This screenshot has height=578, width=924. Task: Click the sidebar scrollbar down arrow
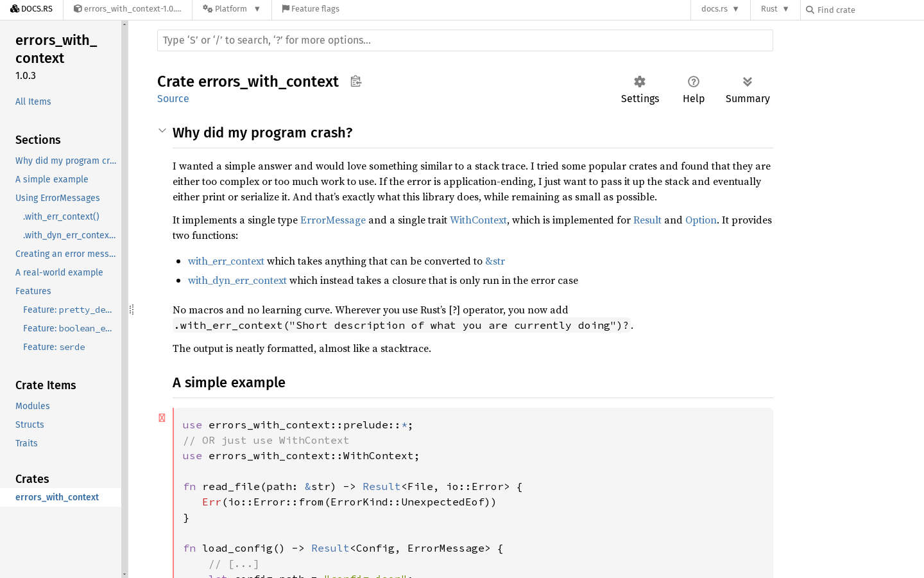tap(124, 574)
